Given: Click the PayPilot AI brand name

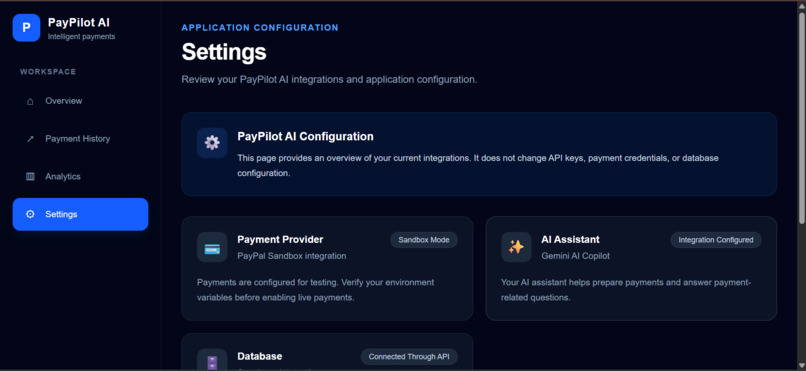Looking at the screenshot, I should point(79,23).
